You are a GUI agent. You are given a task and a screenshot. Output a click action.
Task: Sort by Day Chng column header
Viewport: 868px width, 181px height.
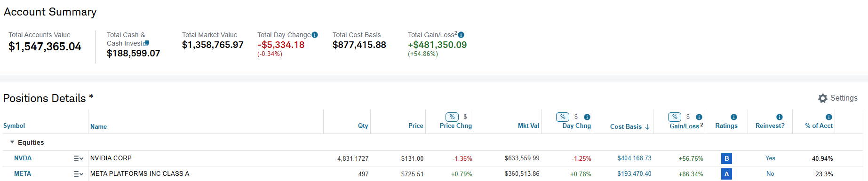click(x=576, y=126)
